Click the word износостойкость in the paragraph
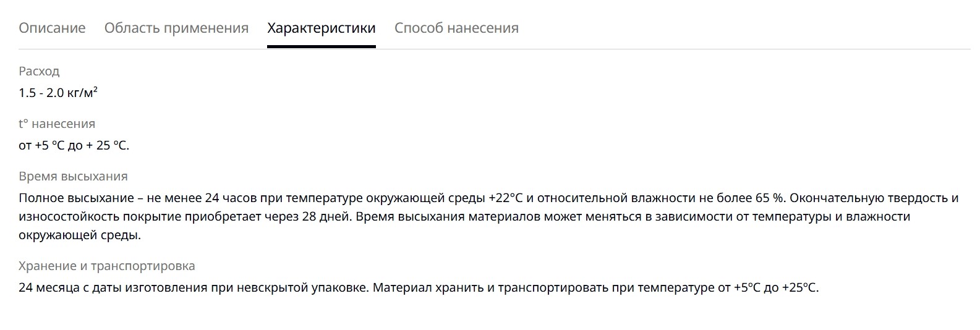The height and width of the screenshot is (330, 980). tap(69, 216)
